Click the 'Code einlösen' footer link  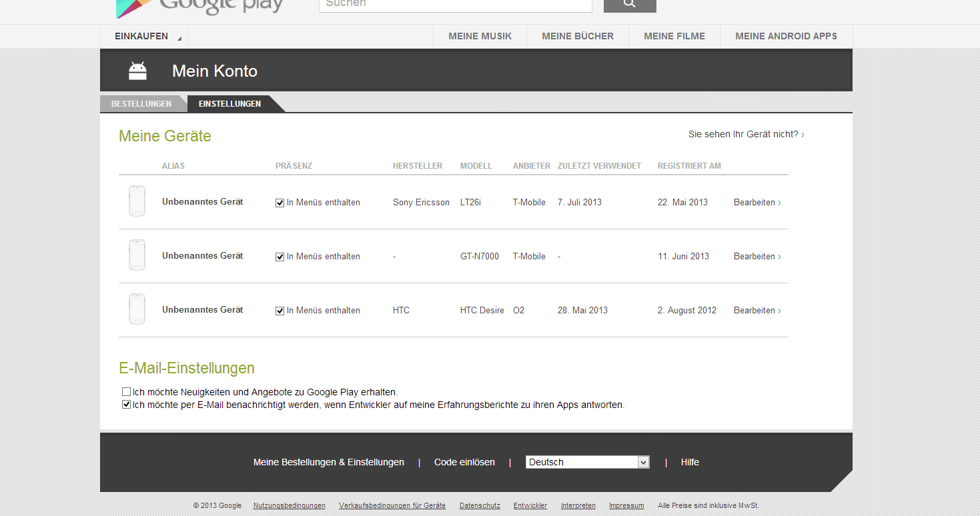coord(464,462)
